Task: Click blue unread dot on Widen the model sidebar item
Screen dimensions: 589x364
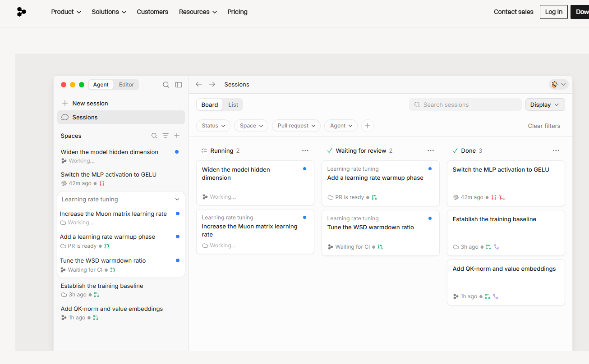Action: coord(177,152)
